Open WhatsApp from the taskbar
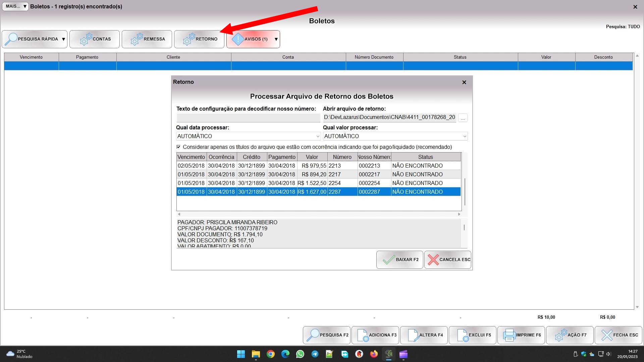 pyautogui.click(x=300, y=354)
